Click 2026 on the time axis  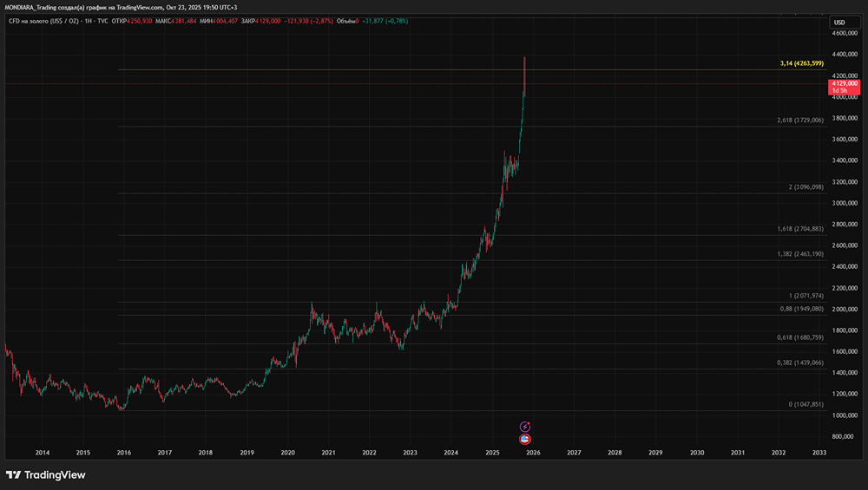point(533,453)
